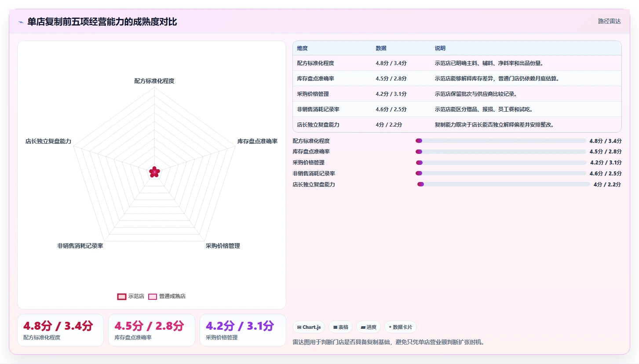Click the 非销售消耗记录率 progress bar
639x364 pixels.
pos(500,173)
